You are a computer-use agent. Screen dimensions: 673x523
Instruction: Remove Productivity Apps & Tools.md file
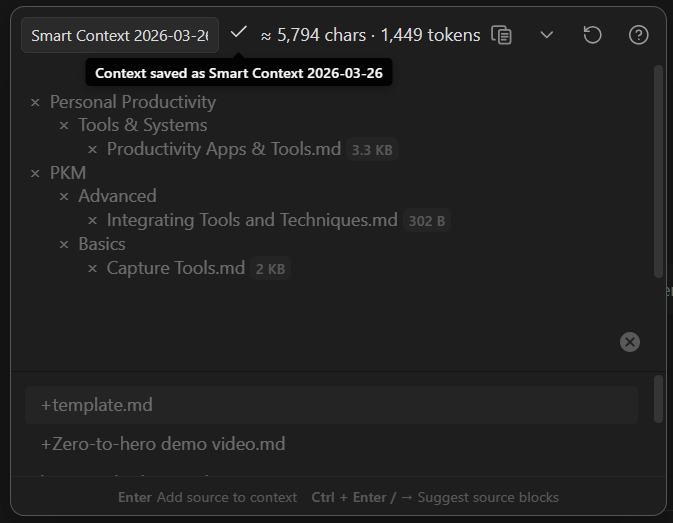[92, 150]
